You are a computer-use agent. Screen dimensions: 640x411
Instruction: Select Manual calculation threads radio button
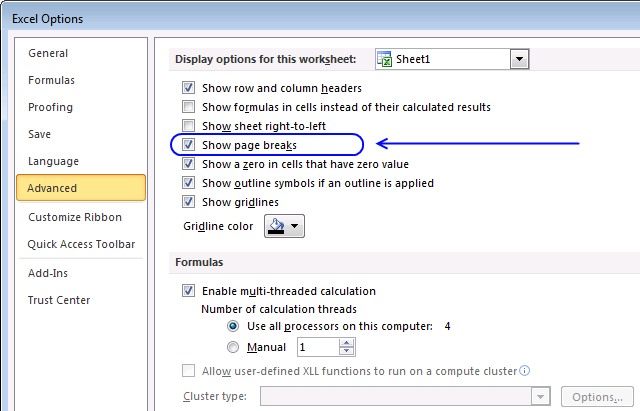point(233,347)
